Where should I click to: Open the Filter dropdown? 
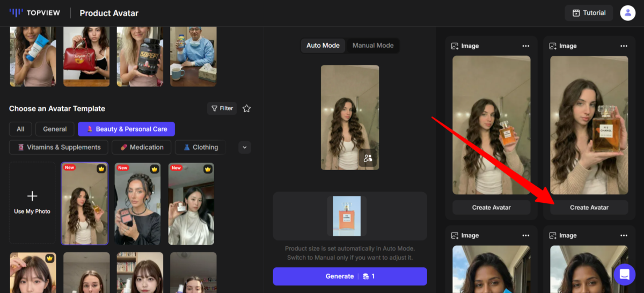(x=222, y=108)
